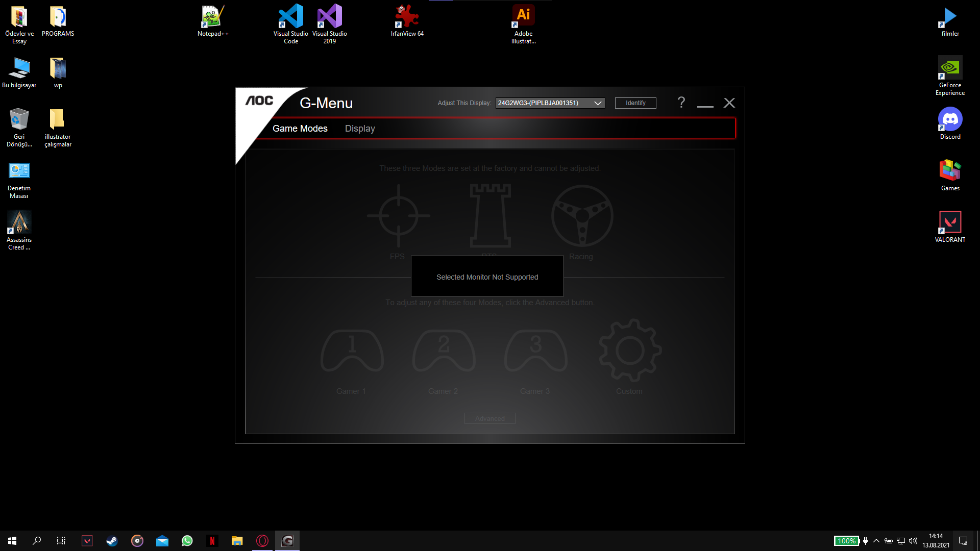Open the Discord desktop shortcut
980x551 pixels.
[x=950, y=122]
